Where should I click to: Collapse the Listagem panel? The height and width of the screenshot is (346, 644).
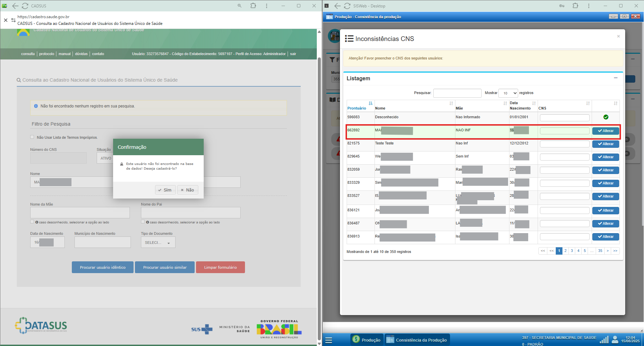615,78
